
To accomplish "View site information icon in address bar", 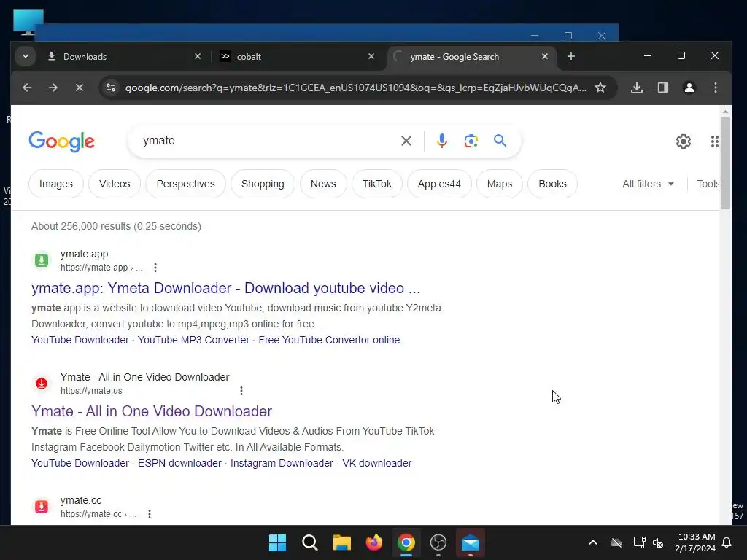I will tap(111, 87).
